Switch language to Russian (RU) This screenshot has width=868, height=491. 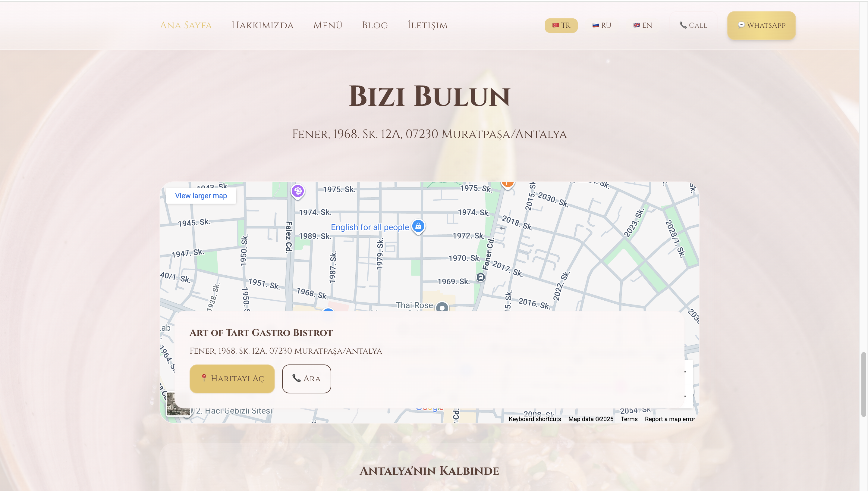point(602,25)
